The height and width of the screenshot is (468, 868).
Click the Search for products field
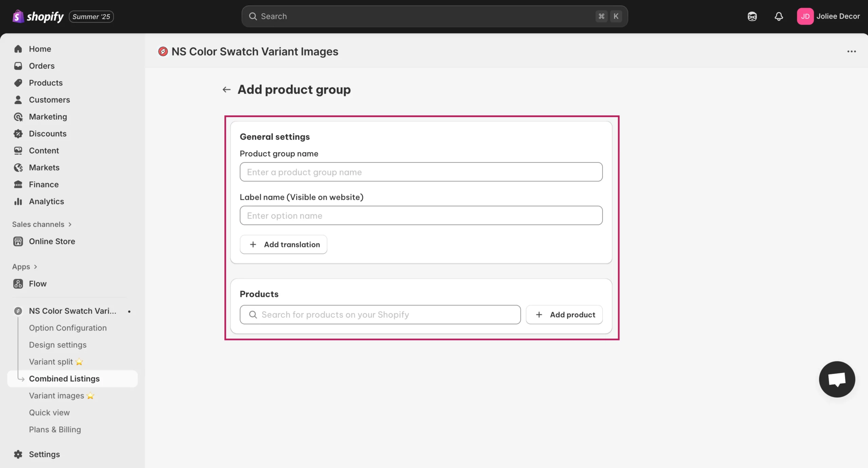click(380, 315)
